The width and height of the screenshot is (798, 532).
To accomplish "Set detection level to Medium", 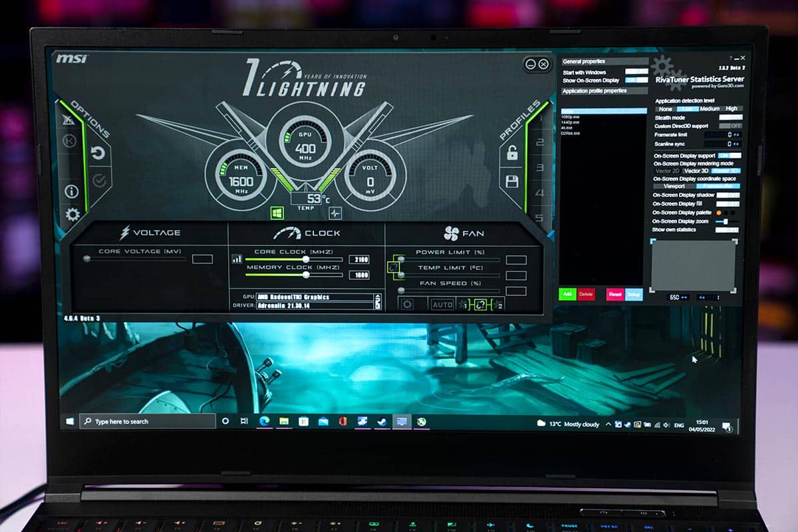I will (710, 108).
